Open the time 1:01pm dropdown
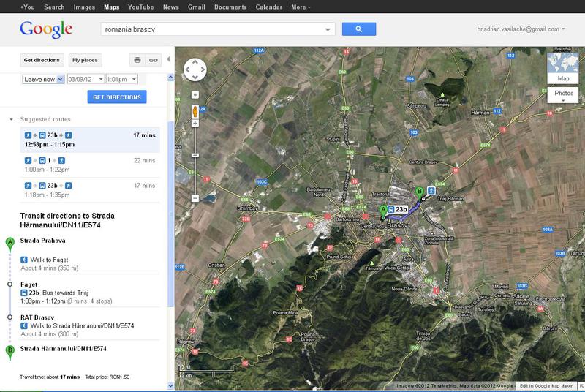Viewport: 585px width, 392px height. [x=121, y=79]
